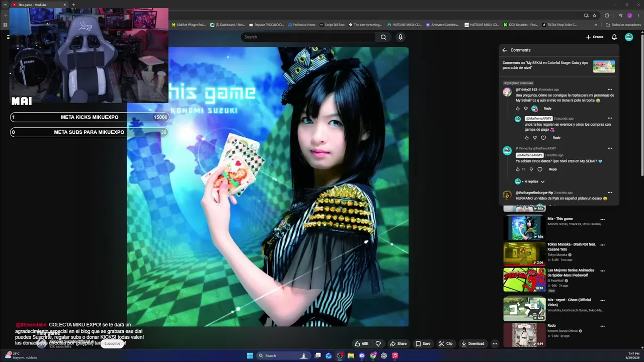This screenshot has height=362, width=644.
Task: Click the YouTube Search input field
Action: click(x=308, y=37)
